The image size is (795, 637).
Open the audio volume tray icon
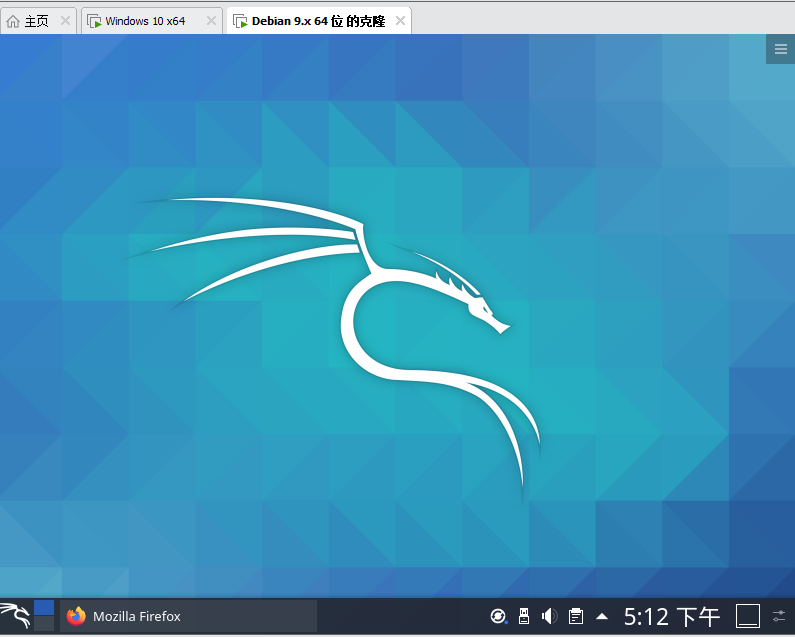[549, 616]
